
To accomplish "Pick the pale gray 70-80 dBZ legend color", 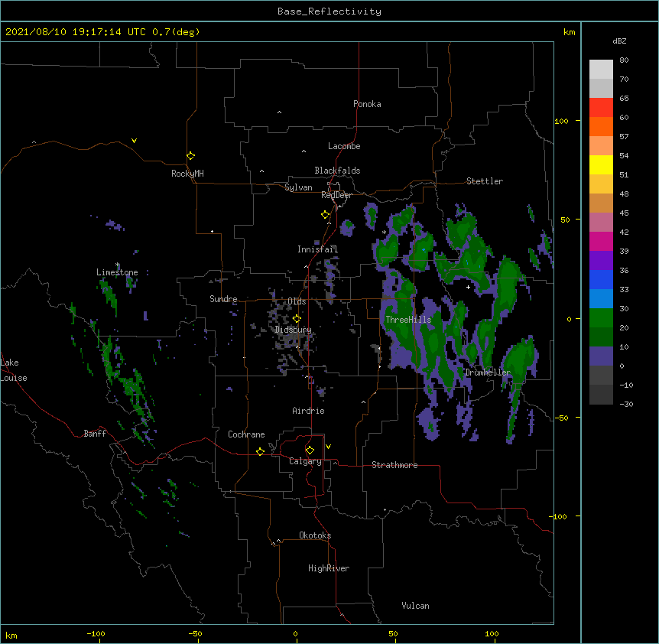I will click(601, 70).
